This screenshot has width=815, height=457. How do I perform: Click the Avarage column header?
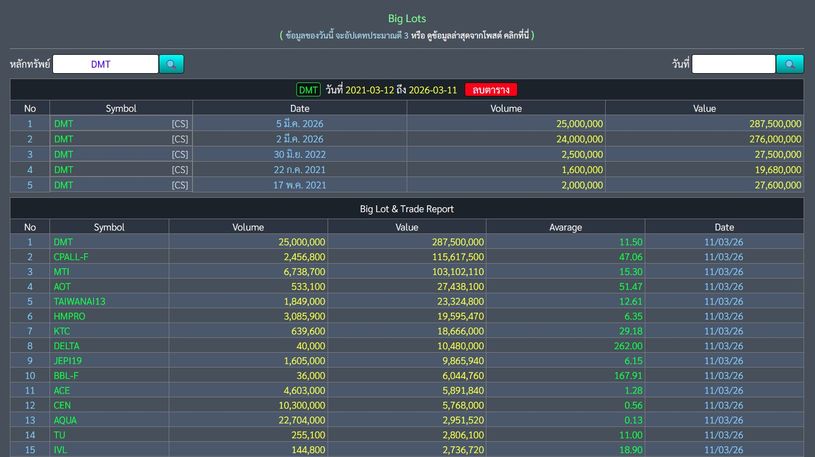click(x=565, y=227)
